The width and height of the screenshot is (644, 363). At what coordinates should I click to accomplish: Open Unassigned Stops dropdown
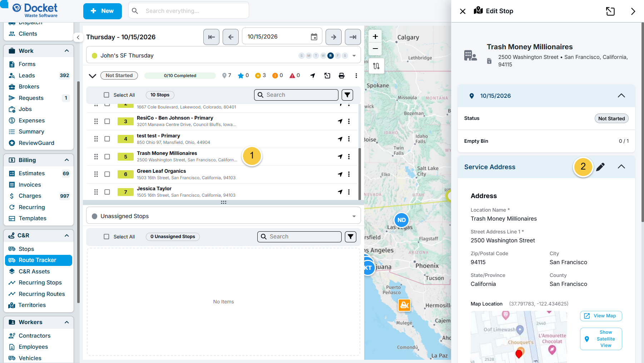click(x=354, y=216)
